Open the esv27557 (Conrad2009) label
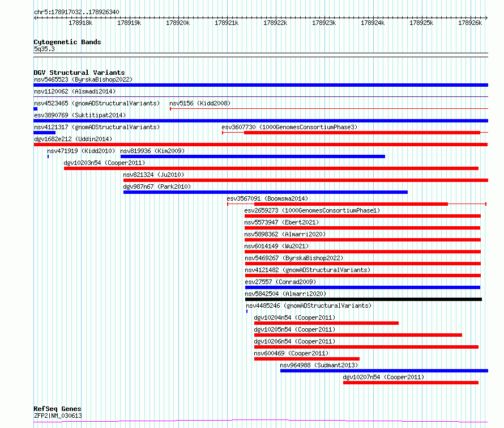This screenshot has height=428, width=504. pos(280,282)
